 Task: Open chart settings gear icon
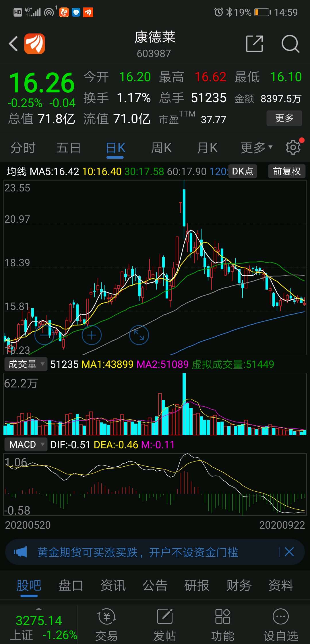293,148
